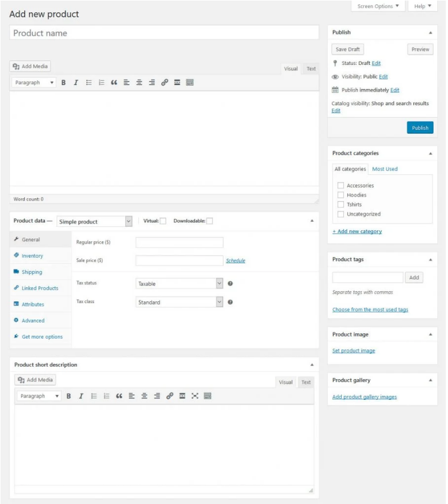This screenshot has height=504, width=448.
Task: Open the product type dropdown showing Simple product
Action: 95,221
